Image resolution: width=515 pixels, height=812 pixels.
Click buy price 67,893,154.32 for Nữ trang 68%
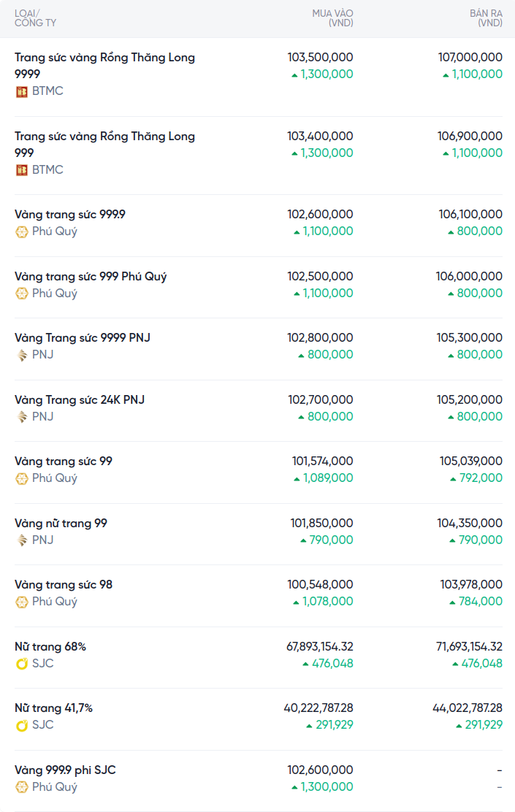(x=320, y=646)
